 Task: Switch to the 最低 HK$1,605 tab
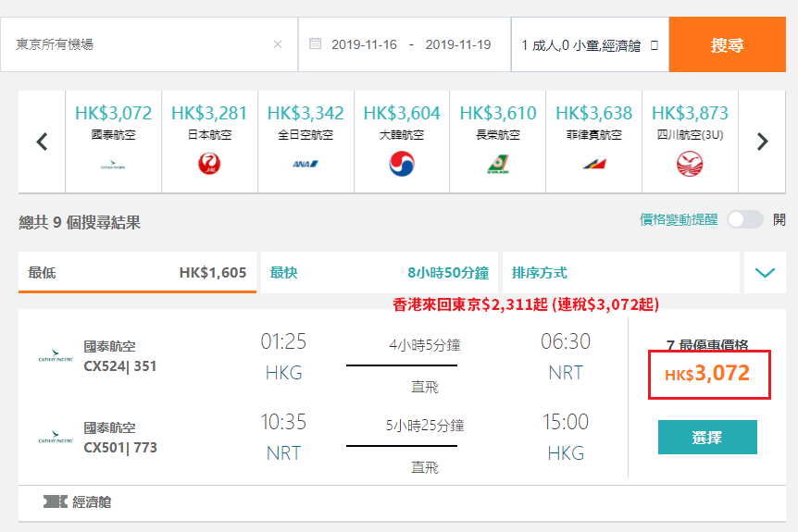point(137,273)
